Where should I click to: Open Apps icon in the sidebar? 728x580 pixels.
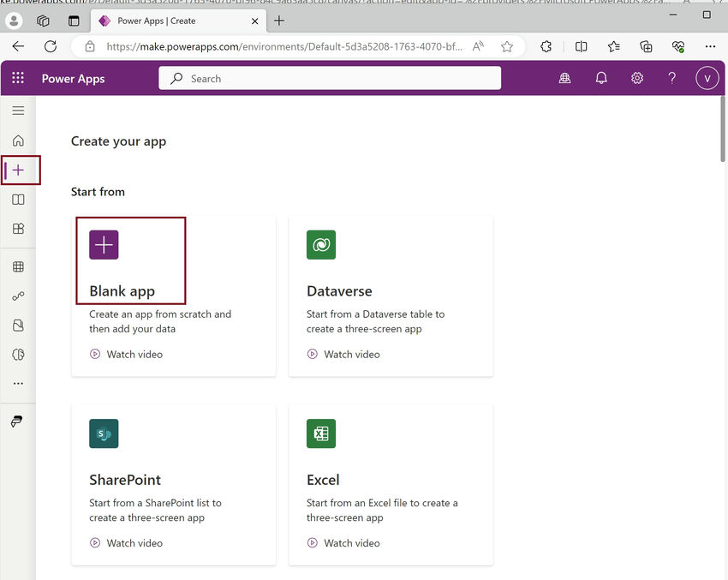[18, 229]
